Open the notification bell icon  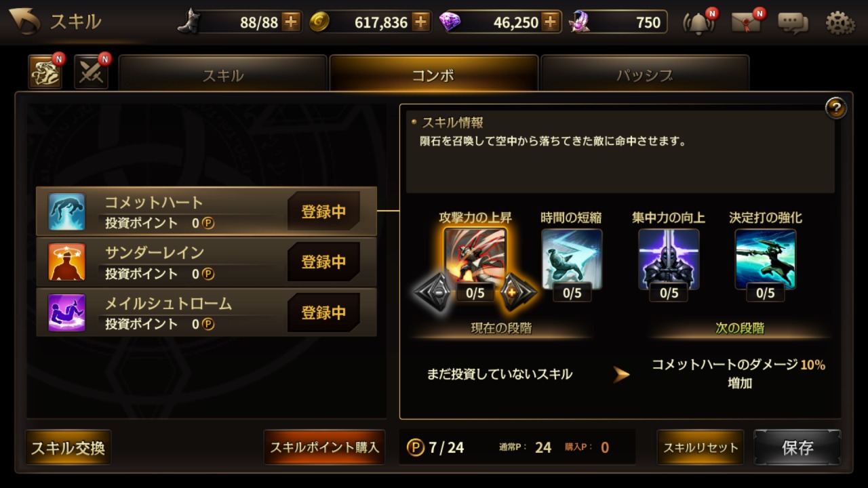[x=699, y=22]
